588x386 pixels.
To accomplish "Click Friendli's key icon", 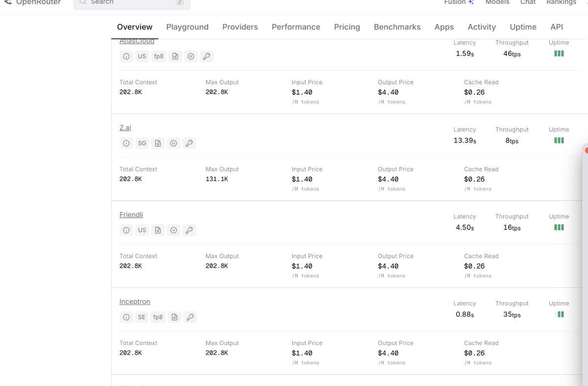I will point(190,230).
